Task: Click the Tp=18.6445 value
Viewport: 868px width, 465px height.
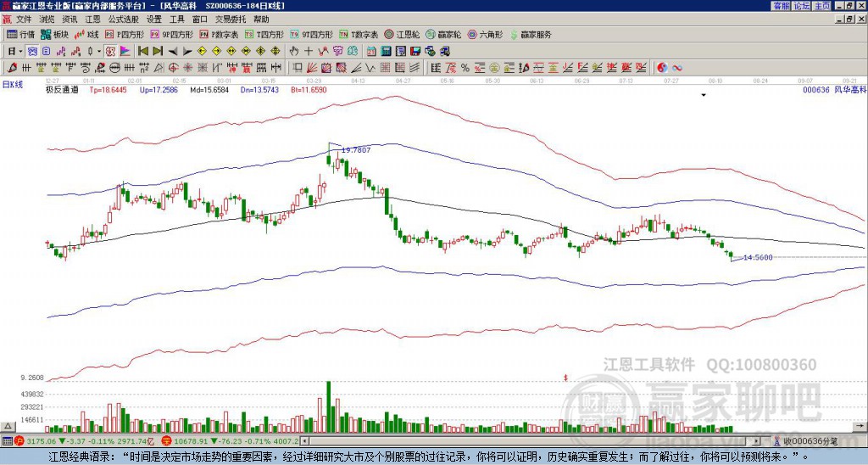Action: pyautogui.click(x=108, y=89)
